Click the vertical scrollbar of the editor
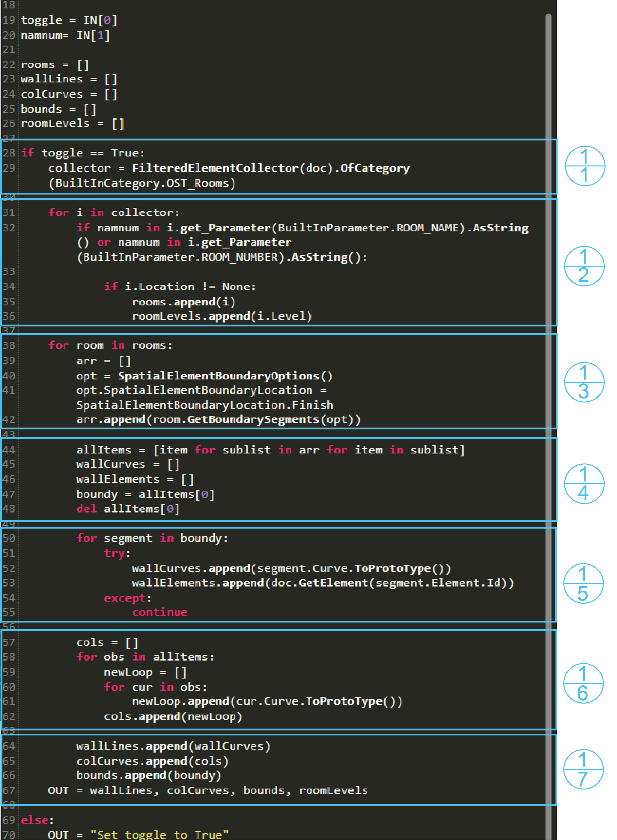Viewport: 617px width, 840px height. pos(548,411)
